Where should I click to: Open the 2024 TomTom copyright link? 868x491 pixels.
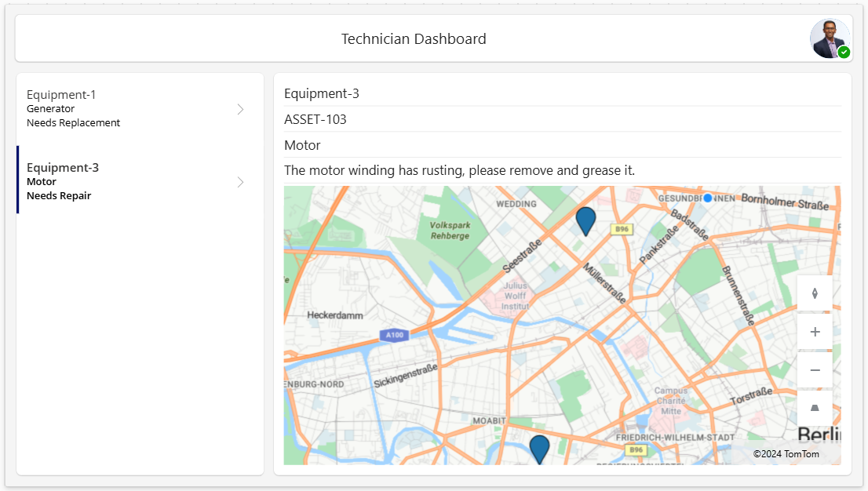click(x=786, y=454)
